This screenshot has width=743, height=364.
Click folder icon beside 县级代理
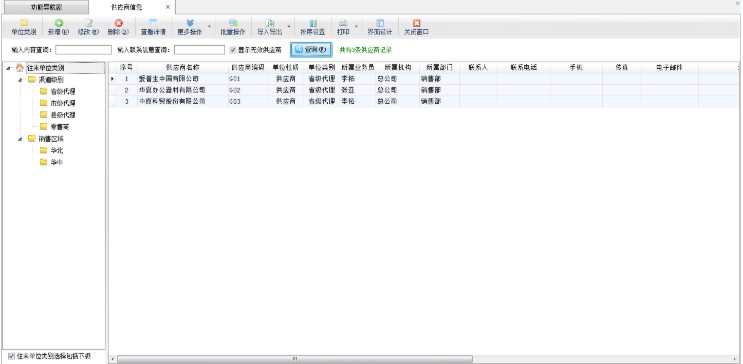tap(44, 115)
